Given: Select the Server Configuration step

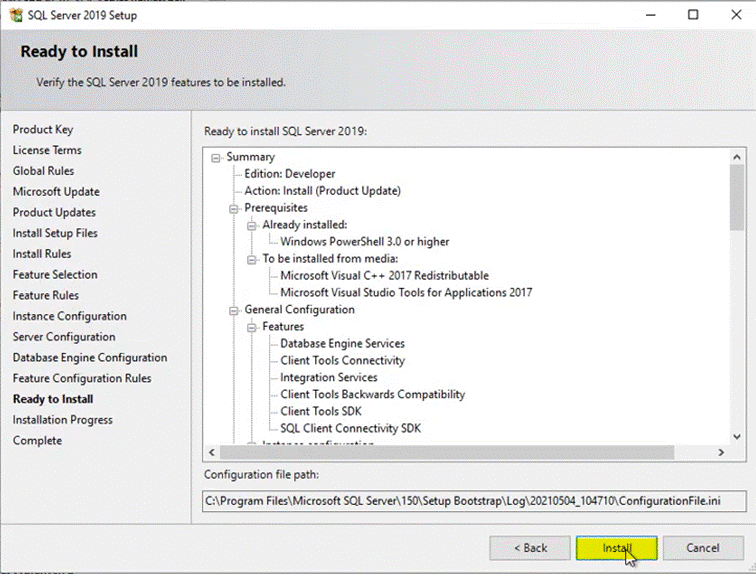Looking at the screenshot, I should (x=64, y=336).
